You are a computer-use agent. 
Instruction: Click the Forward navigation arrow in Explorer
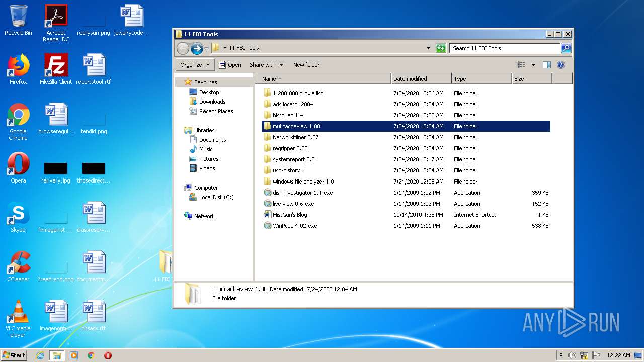(197, 48)
